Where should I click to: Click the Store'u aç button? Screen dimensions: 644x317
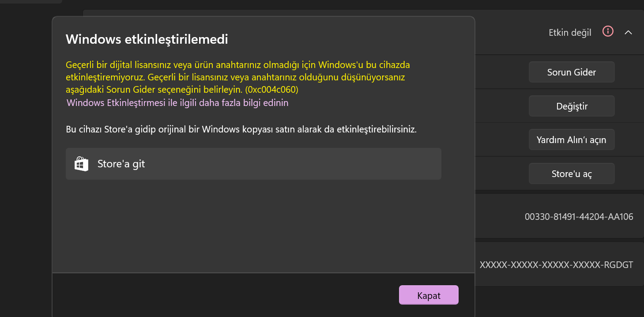pyautogui.click(x=572, y=174)
